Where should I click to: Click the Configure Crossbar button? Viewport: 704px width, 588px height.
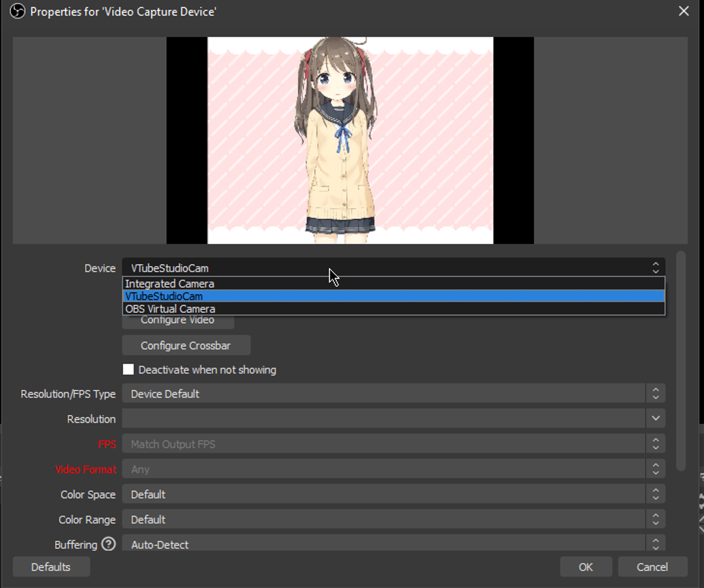(186, 345)
